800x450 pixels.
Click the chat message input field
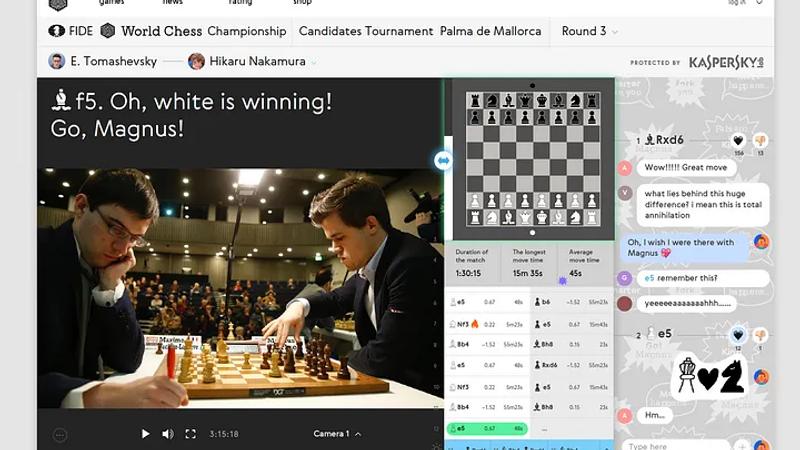[676, 446]
